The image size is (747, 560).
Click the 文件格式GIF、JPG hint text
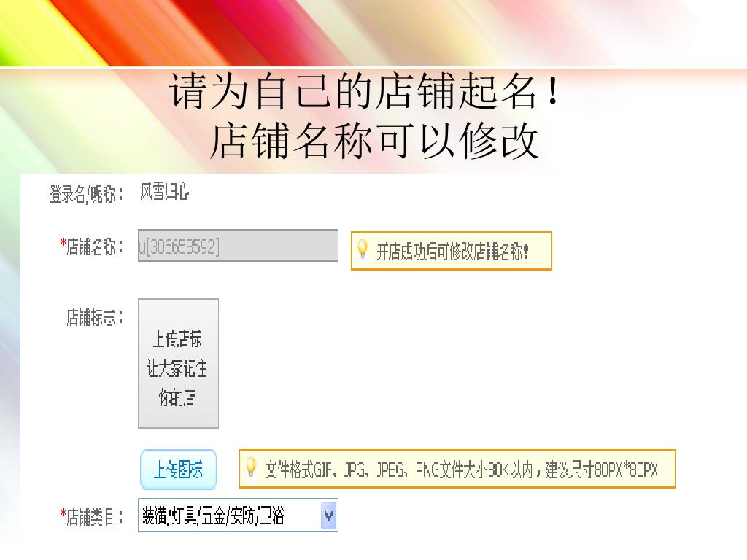(461, 470)
